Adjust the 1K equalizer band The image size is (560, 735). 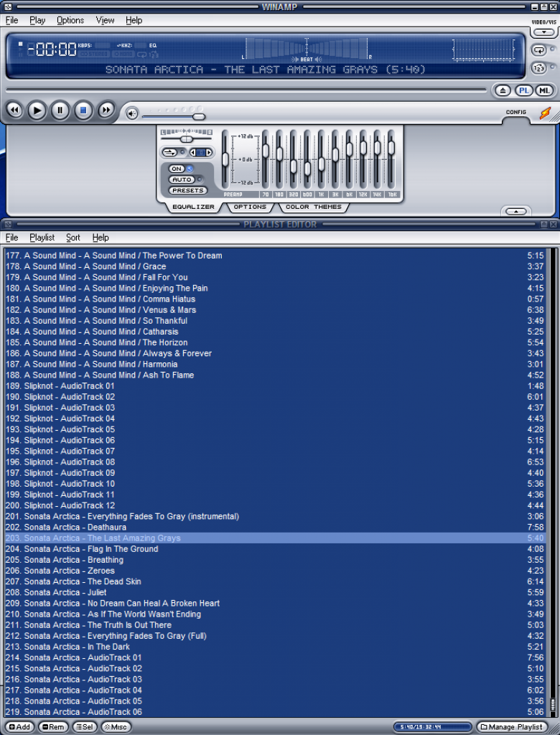321,164
